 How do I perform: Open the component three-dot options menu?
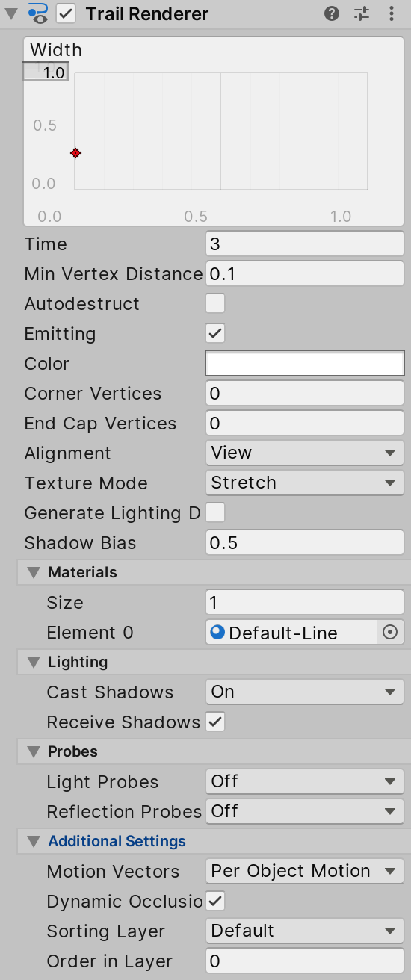point(392,13)
